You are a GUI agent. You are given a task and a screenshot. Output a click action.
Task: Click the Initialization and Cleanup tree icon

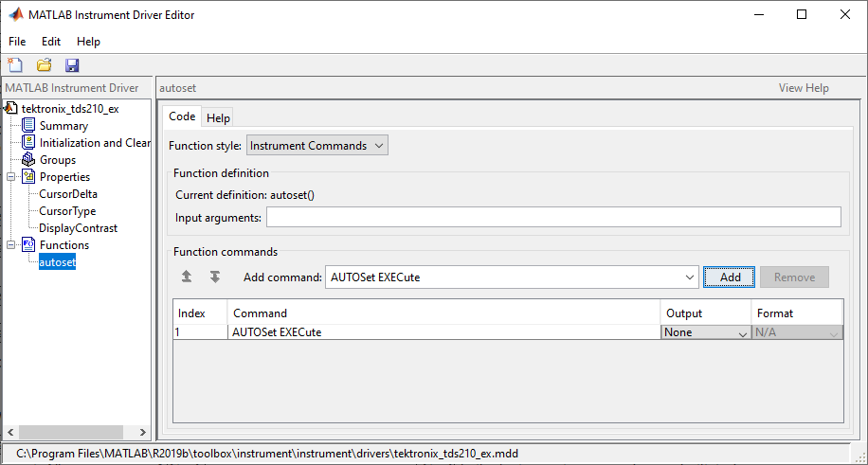point(29,142)
